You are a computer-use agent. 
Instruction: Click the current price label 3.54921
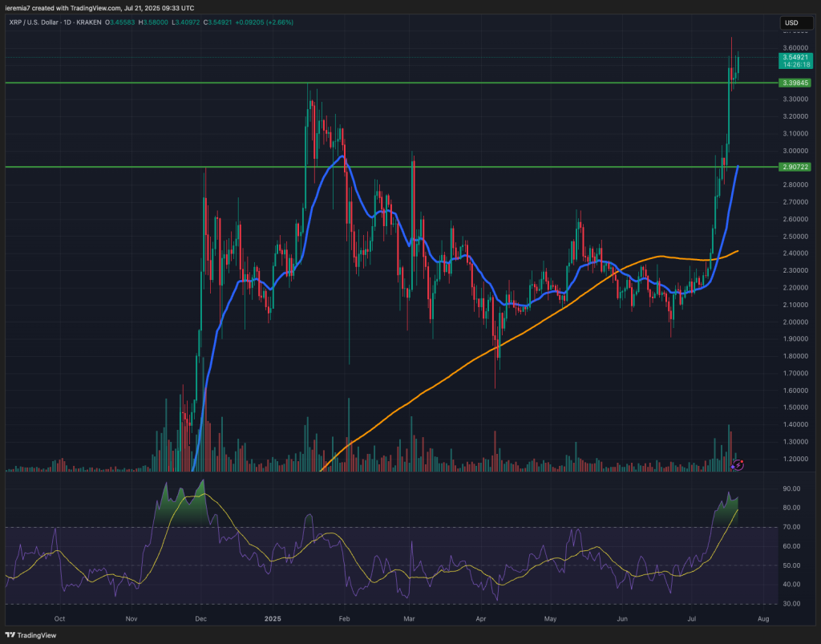coord(795,57)
